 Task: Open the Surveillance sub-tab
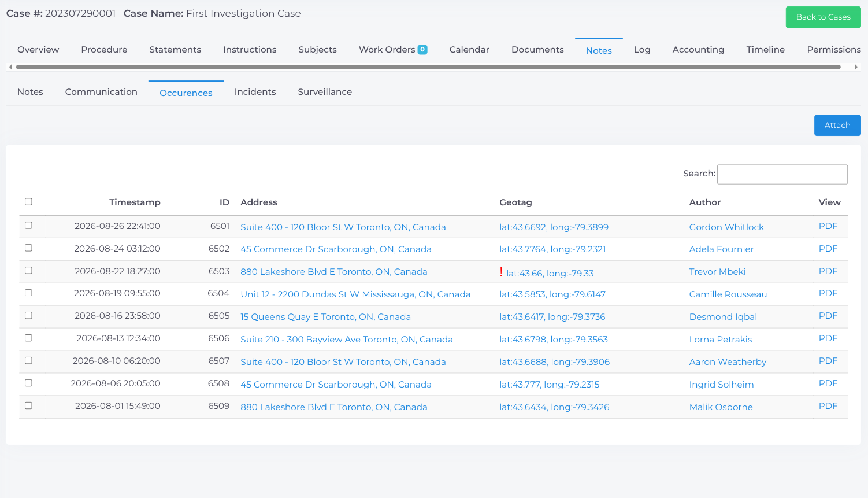point(325,92)
